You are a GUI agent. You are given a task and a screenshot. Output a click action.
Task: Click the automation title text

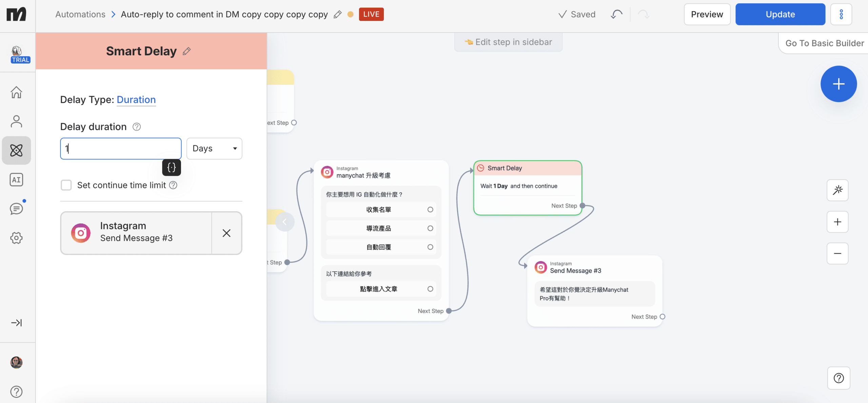tap(224, 14)
